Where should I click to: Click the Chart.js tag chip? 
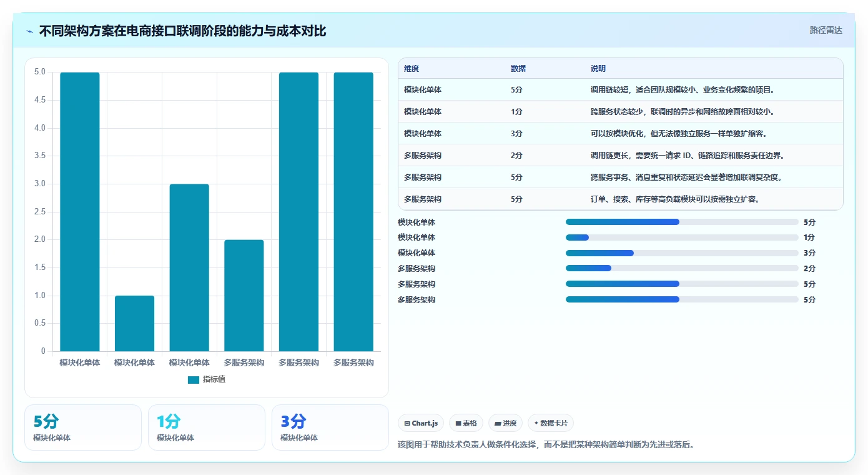click(421, 423)
